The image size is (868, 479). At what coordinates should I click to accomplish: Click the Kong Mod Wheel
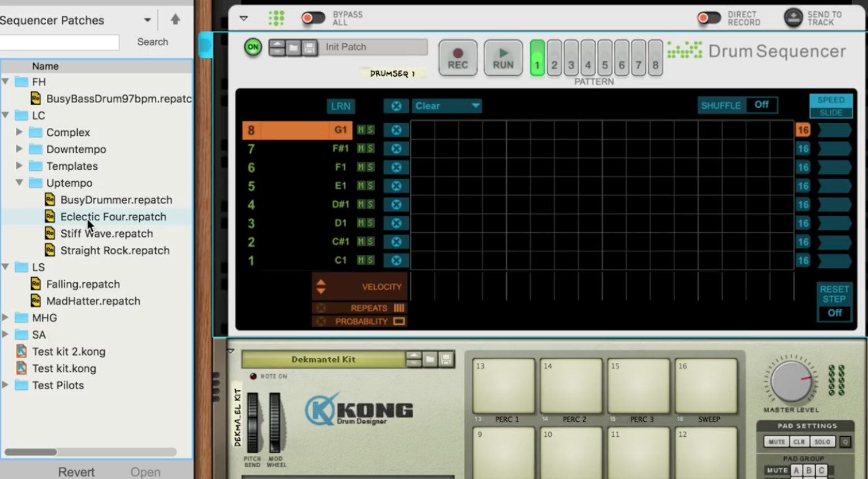click(275, 423)
